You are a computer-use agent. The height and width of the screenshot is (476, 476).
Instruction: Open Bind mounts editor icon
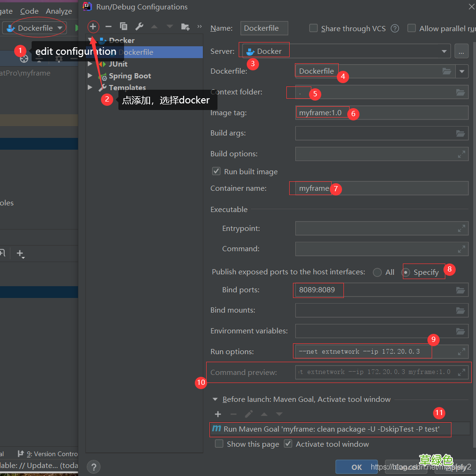pyautogui.click(x=460, y=311)
